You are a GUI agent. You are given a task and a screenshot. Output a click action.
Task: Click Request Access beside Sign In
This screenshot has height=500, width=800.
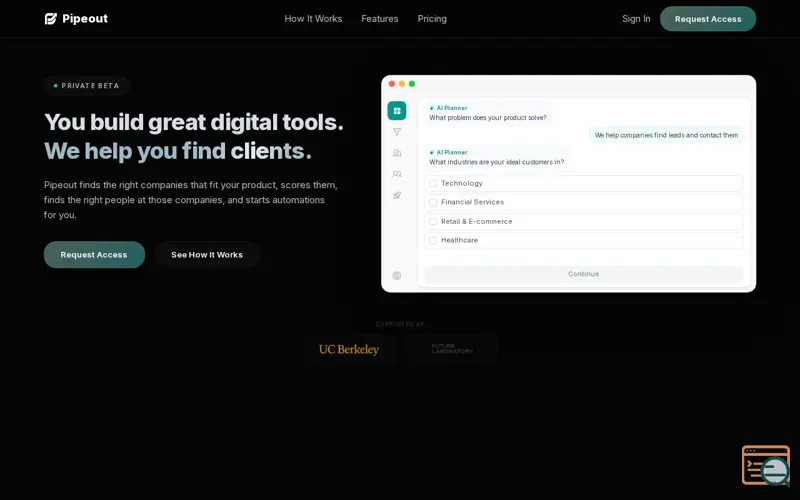[x=708, y=19]
